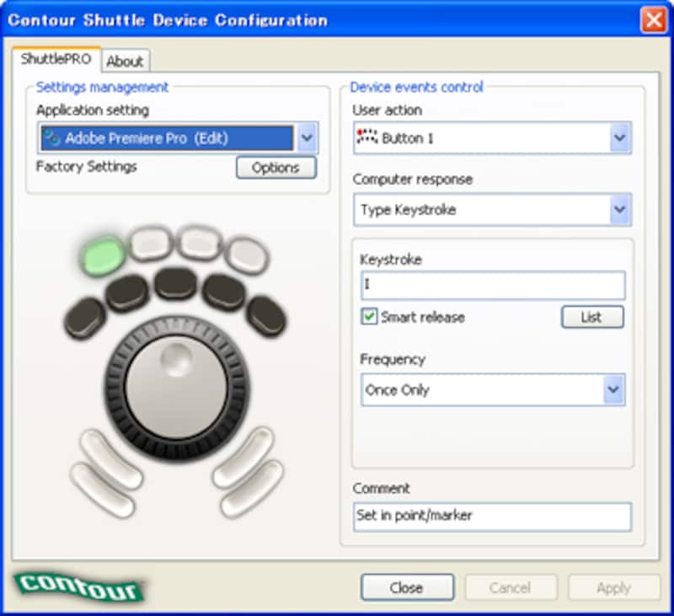
Task: Select the ShuttlePRO tab
Action: coord(56,60)
